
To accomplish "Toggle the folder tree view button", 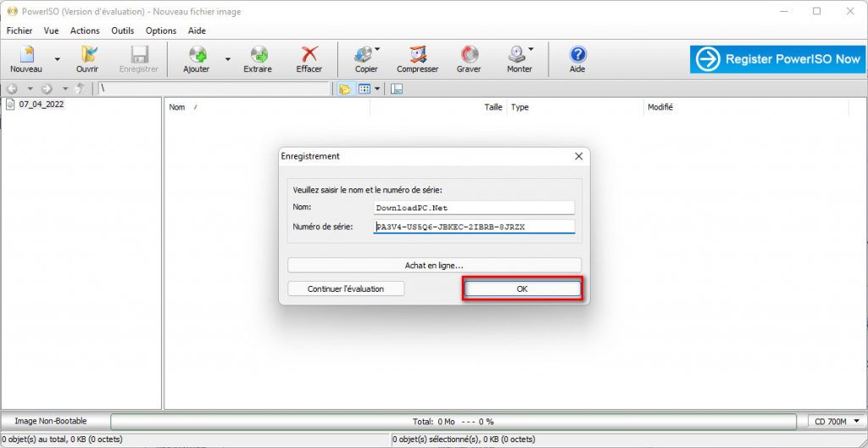I will 345,88.
